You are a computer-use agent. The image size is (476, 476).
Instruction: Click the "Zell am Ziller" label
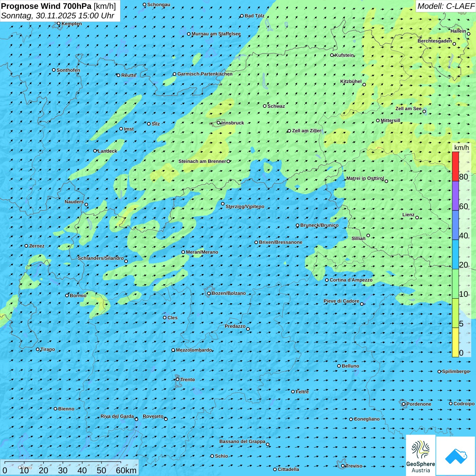click(307, 131)
